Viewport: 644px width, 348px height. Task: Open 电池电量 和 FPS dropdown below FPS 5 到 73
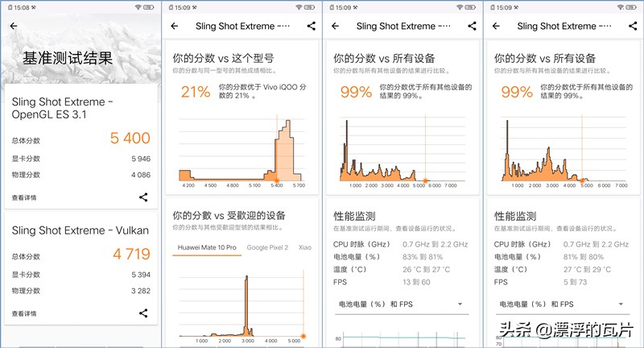point(563,304)
